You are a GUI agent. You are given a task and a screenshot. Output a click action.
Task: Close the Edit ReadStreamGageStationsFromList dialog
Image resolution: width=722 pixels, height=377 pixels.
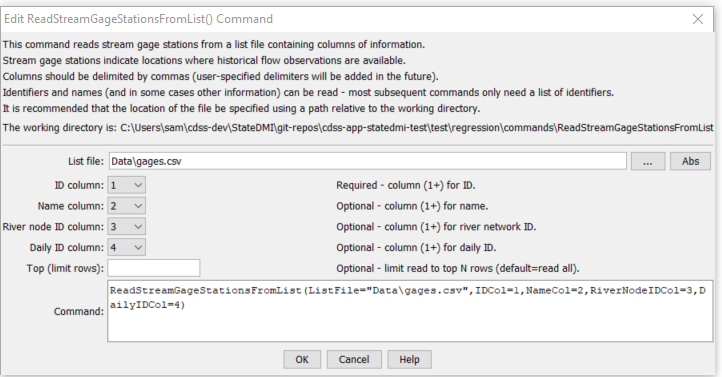click(698, 19)
